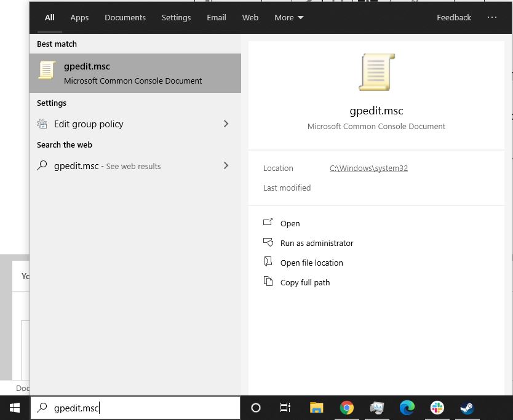This screenshot has width=513, height=420.
Task: Click the Windows Start button
Action: click(x=14, y=408)
